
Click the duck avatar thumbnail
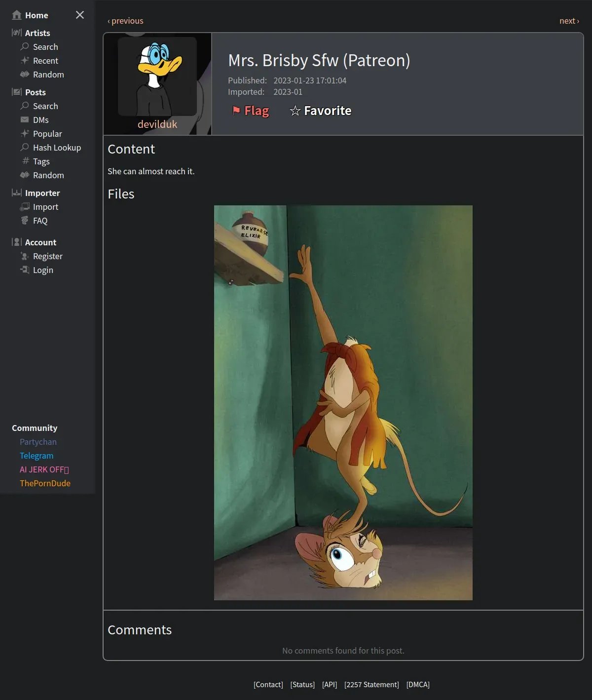[x=157, y=76]
